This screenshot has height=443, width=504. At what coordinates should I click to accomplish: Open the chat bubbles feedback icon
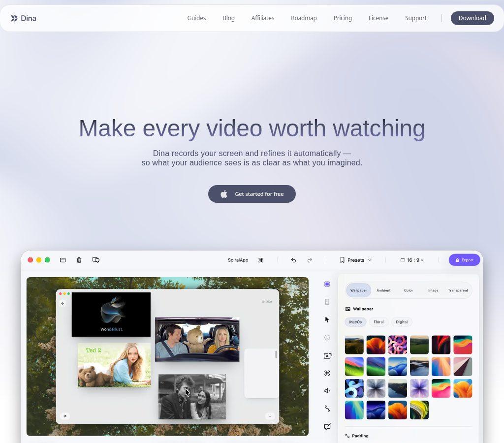(96, 260)
